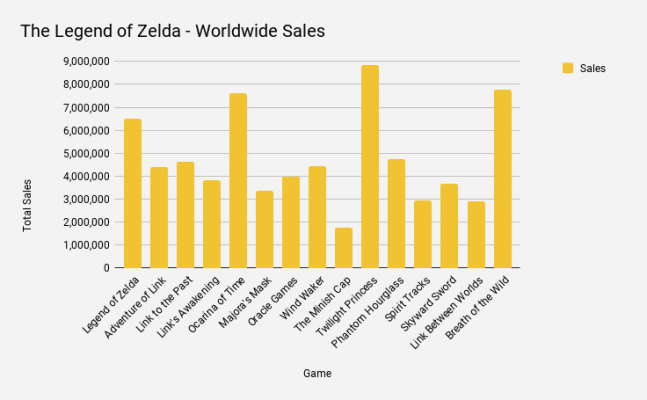Click the Phantom Hourglass bar
This screenshot has height=400, width=647.
pos(396,213)
